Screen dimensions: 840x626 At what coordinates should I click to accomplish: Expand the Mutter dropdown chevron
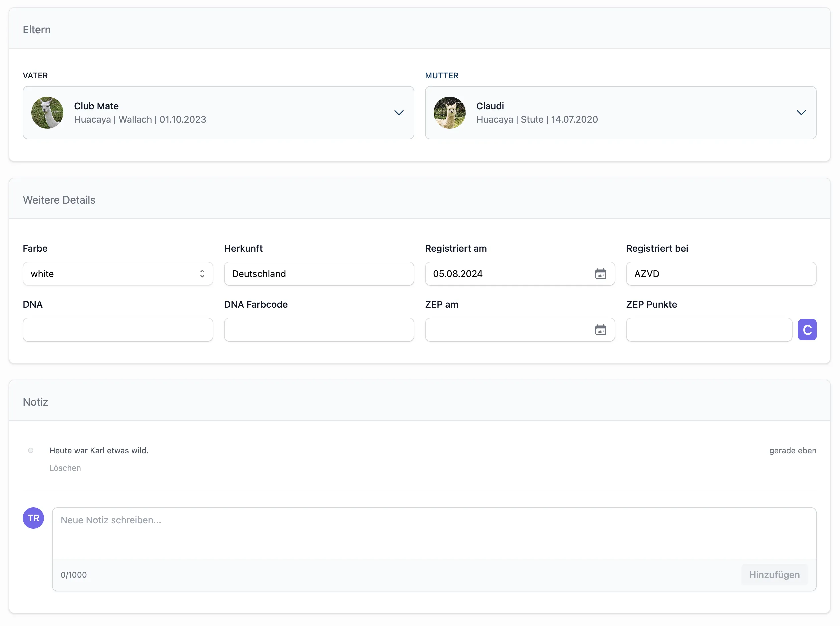click(x=801, y=112)
